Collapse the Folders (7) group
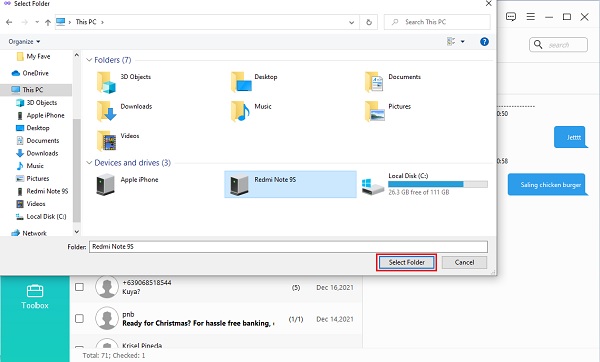The image size is (600, 362). 89,60
